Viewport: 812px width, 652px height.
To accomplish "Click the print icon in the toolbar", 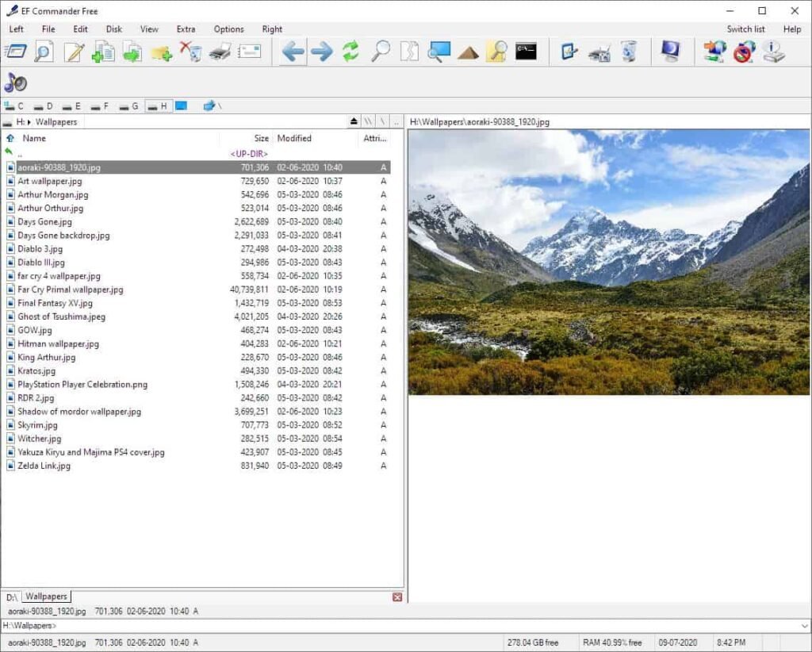I will click(x=220, y=52).
